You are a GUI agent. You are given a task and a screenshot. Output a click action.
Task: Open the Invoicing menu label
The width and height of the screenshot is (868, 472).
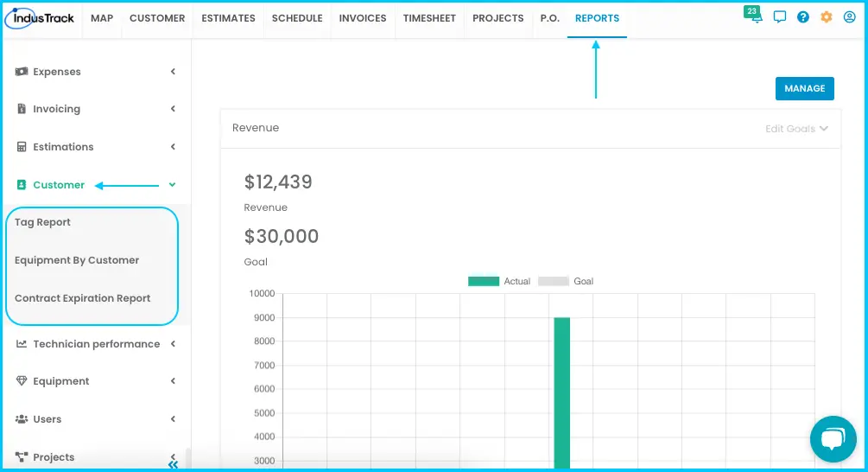coord(56,109)
